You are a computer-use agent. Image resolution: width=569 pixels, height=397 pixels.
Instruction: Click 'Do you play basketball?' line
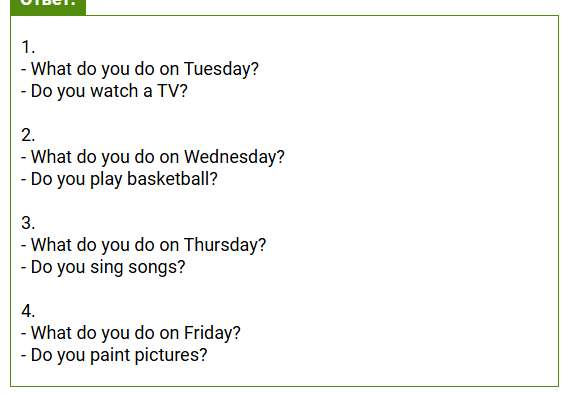(119, 180)
